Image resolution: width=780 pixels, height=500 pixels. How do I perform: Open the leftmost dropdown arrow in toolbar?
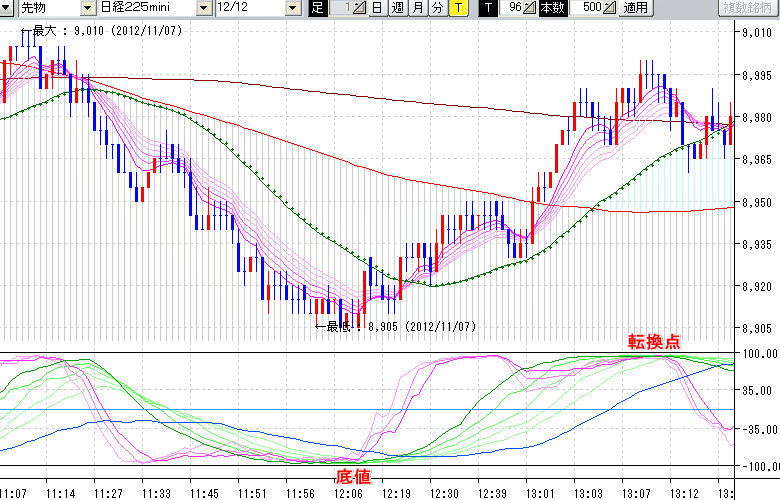click(8, 8)
